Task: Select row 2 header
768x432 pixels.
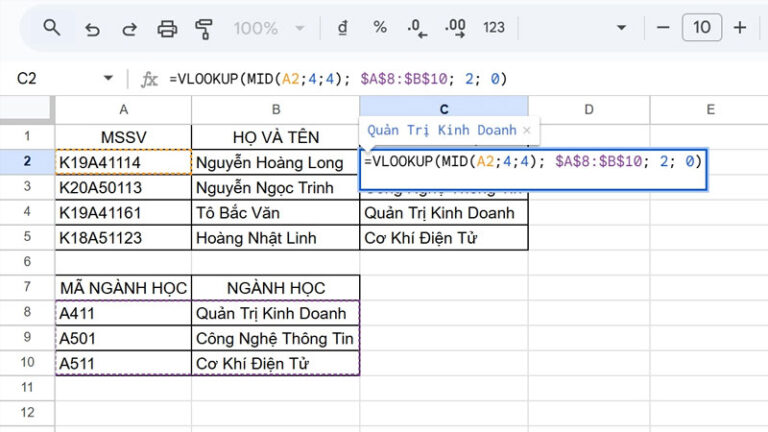Action: click(27, 162)
